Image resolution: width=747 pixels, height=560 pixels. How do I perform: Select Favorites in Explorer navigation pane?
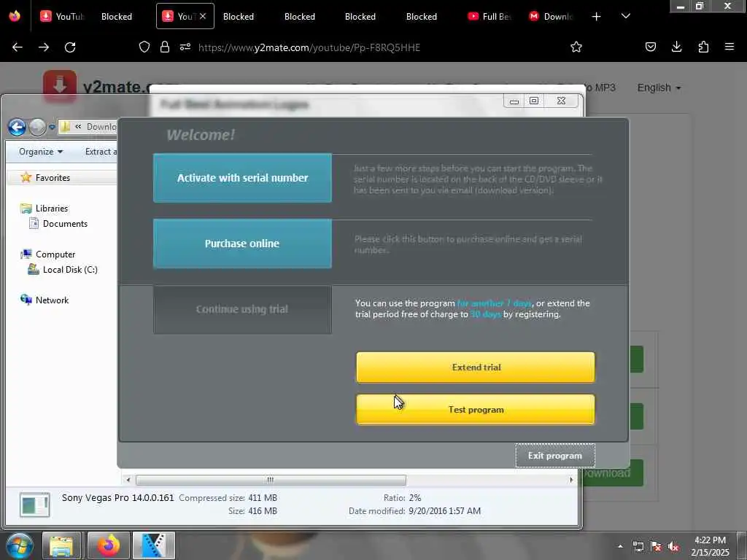click(53, 178)
